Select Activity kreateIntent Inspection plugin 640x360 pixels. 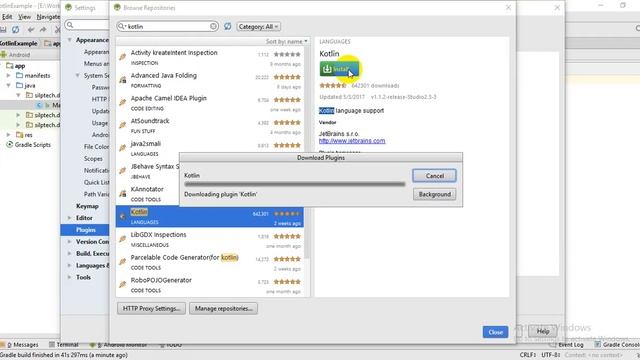pos(210,58)
